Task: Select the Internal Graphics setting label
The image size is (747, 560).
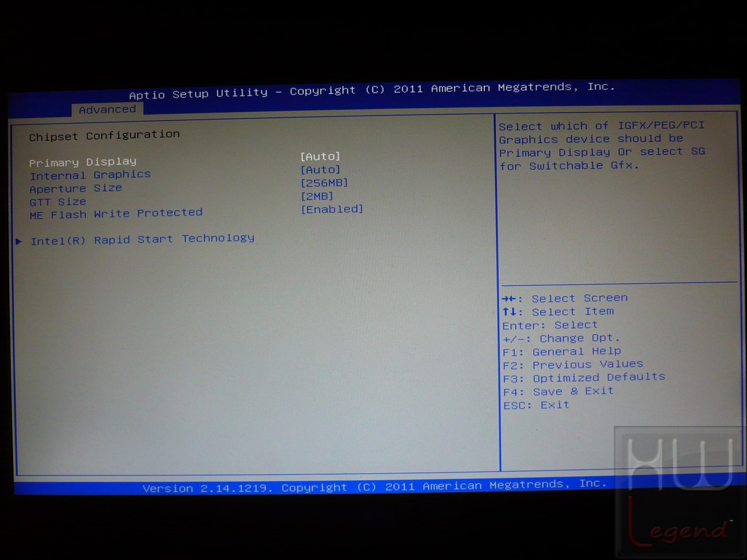Action: click(x=90, y=175)
